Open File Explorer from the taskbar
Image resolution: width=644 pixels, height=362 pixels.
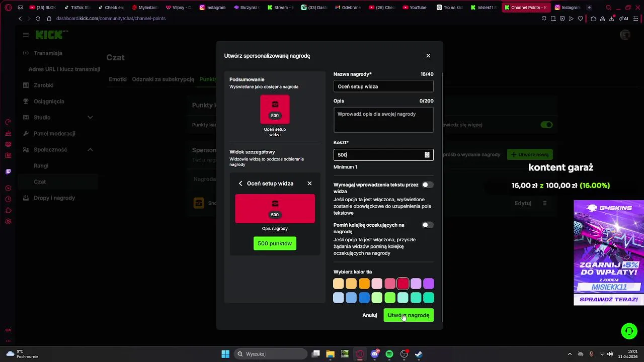tap(331, 354)
